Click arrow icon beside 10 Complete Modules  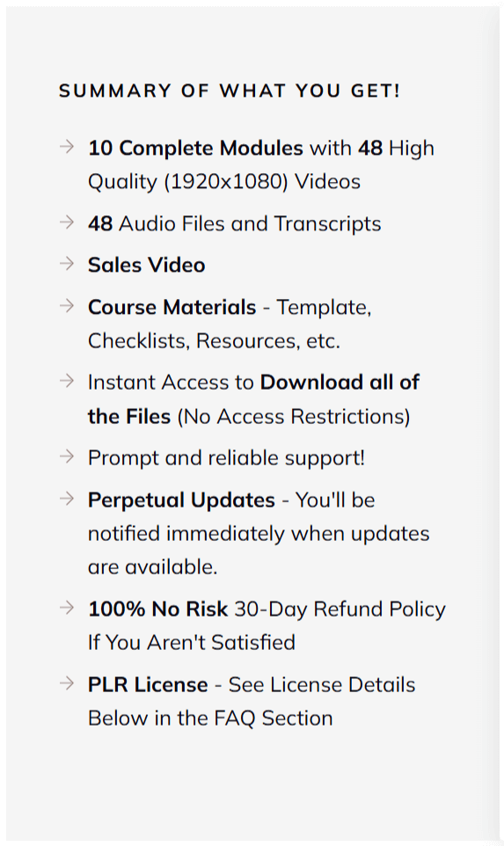click(66, 147)
